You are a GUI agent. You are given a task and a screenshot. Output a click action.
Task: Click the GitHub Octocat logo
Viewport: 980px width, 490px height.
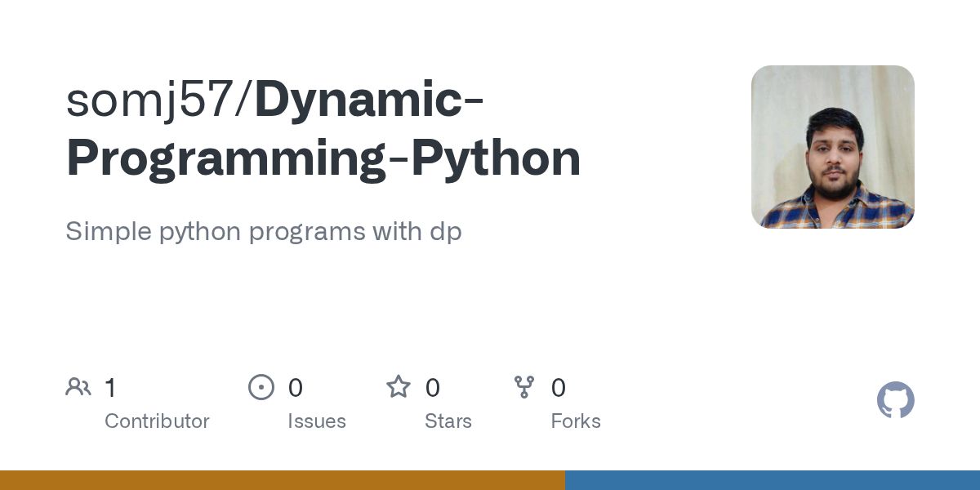[895, 400]
